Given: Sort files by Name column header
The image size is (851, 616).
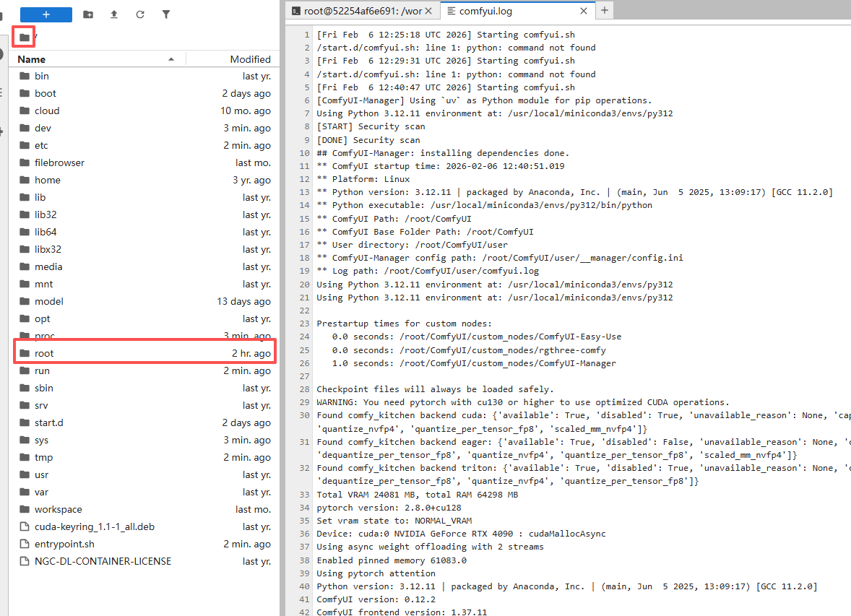Looking at the screenshot, I should pyautogui.click(x=32, y=59).
